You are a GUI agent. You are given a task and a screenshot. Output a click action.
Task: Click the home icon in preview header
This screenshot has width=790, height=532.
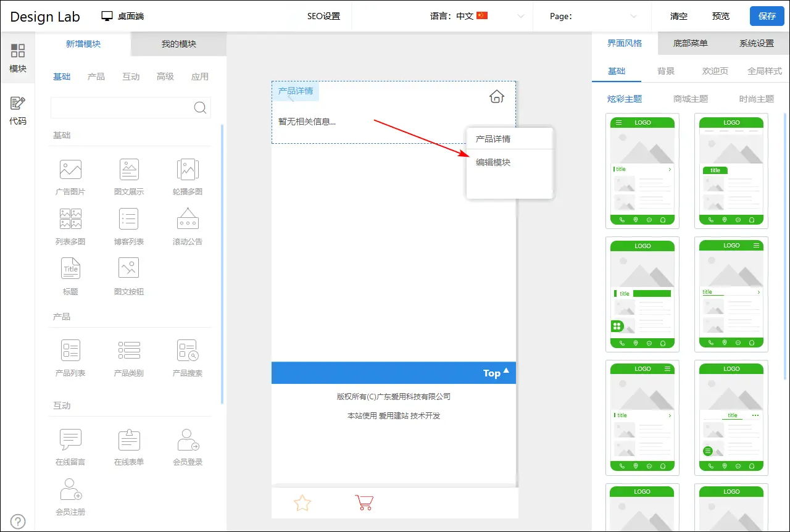pos(497,96)
